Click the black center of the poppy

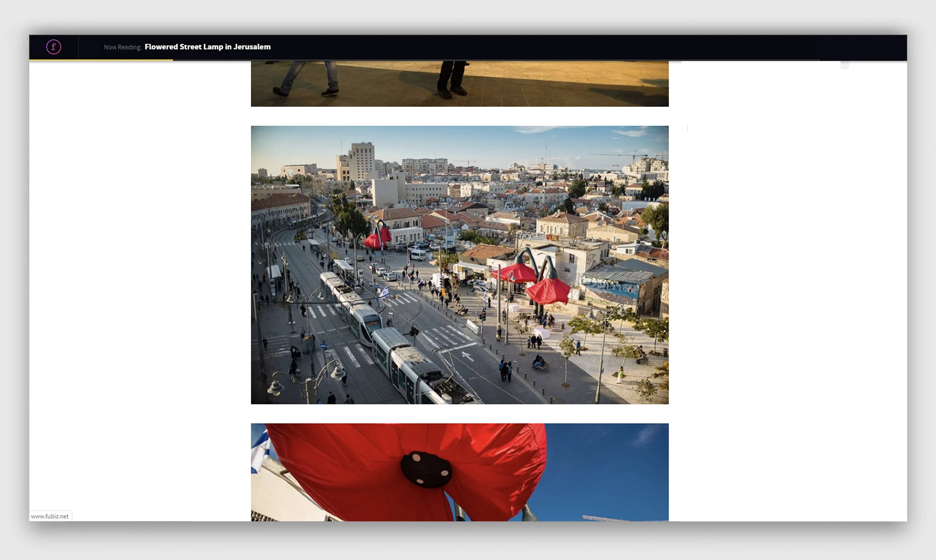click(x=426, y=470)
